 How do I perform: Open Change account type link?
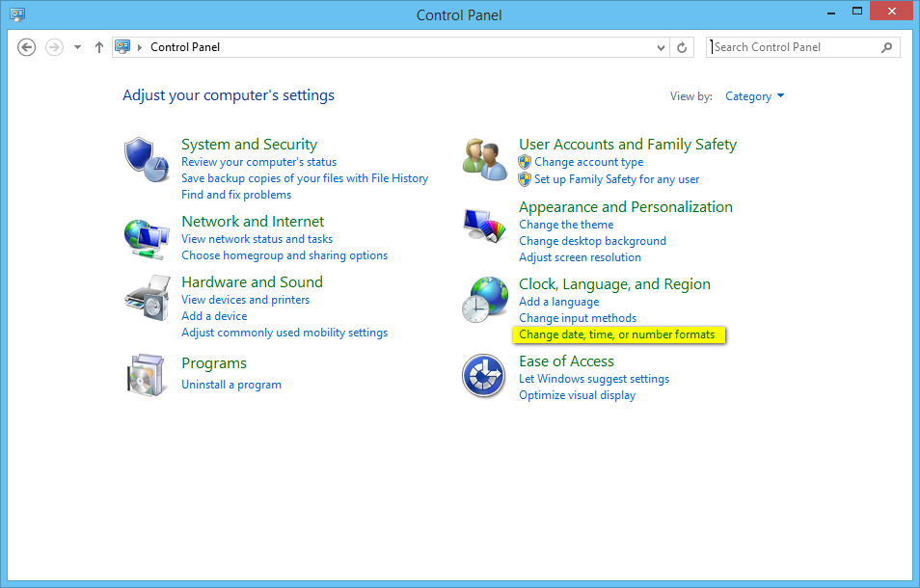click(x=588, y=162)
